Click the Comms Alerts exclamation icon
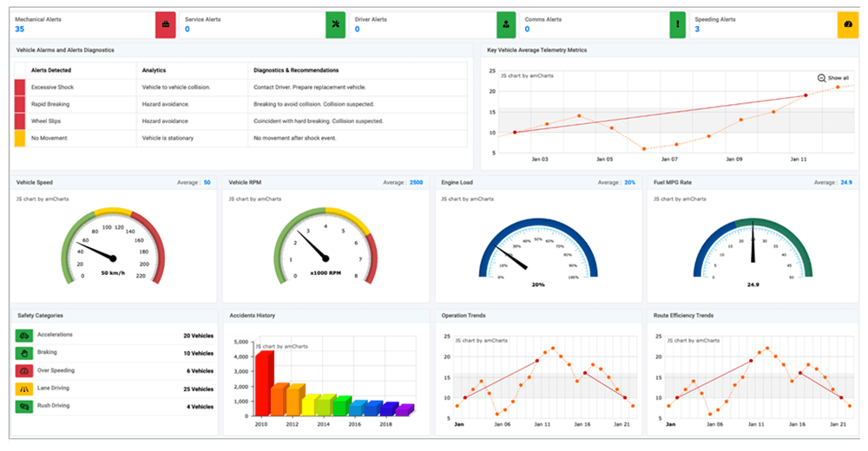The image size is (868, 451). point(677,25)
